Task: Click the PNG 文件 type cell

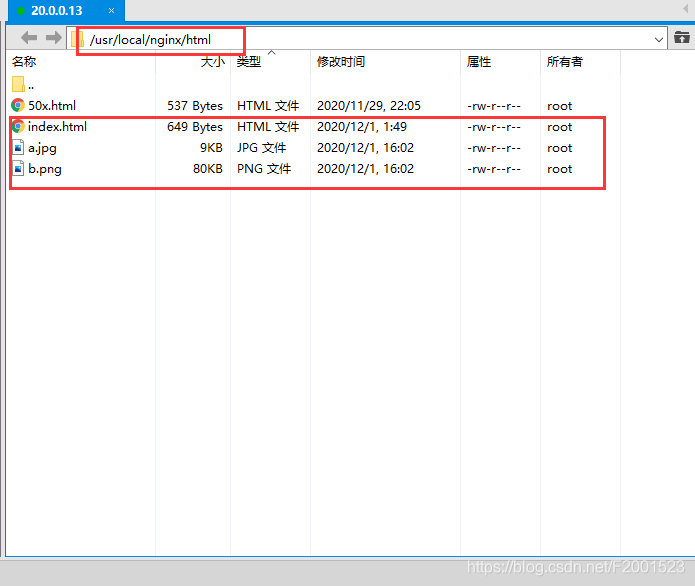Action: (264, 169)
